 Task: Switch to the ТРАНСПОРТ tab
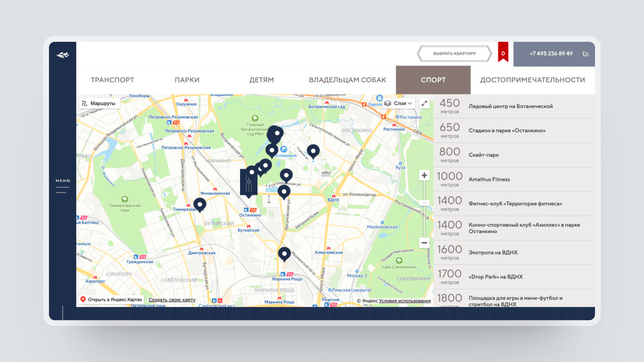click(x=112, y=80)
